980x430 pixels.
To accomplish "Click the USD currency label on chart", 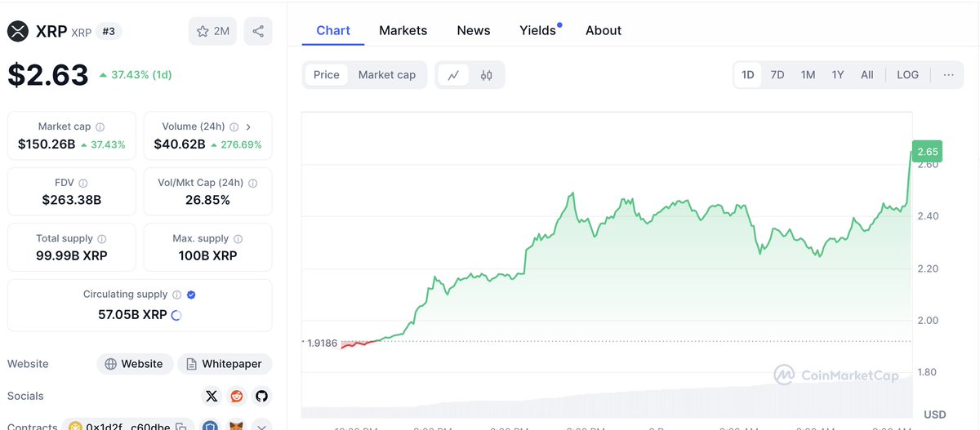I will 935,414.
